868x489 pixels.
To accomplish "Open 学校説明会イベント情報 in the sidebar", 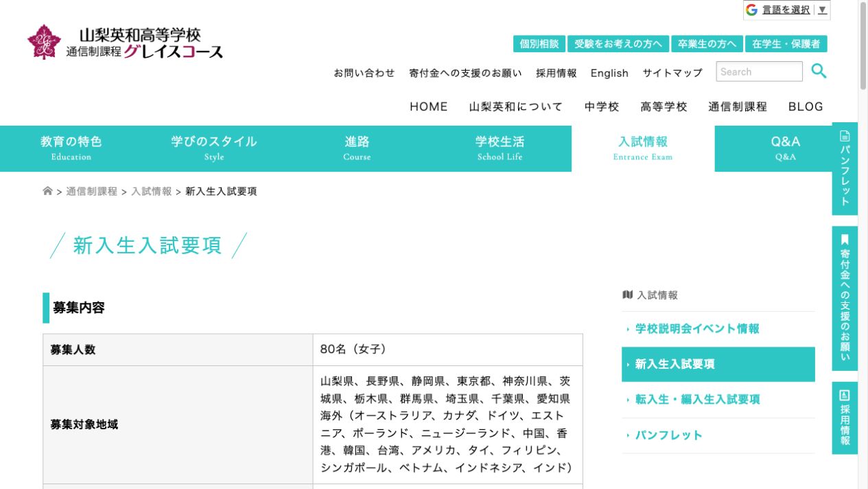I will (718, 329).
